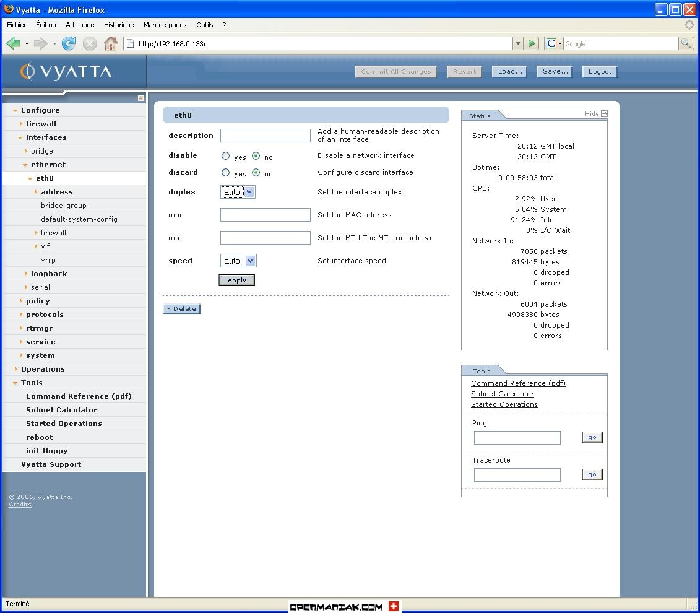Expand the bridge tree node
This screenshot has width=700, height=613.
pyautogui.click(x=25, y=151)
